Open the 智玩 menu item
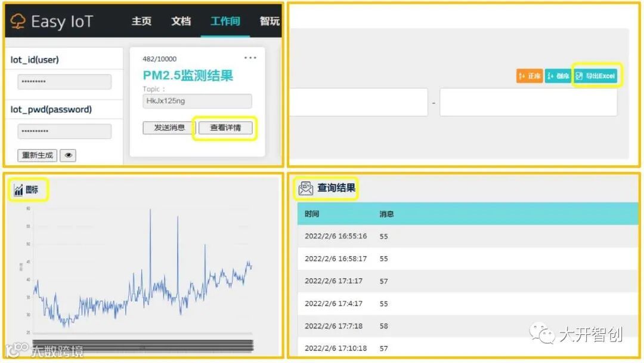 (270, 21)
